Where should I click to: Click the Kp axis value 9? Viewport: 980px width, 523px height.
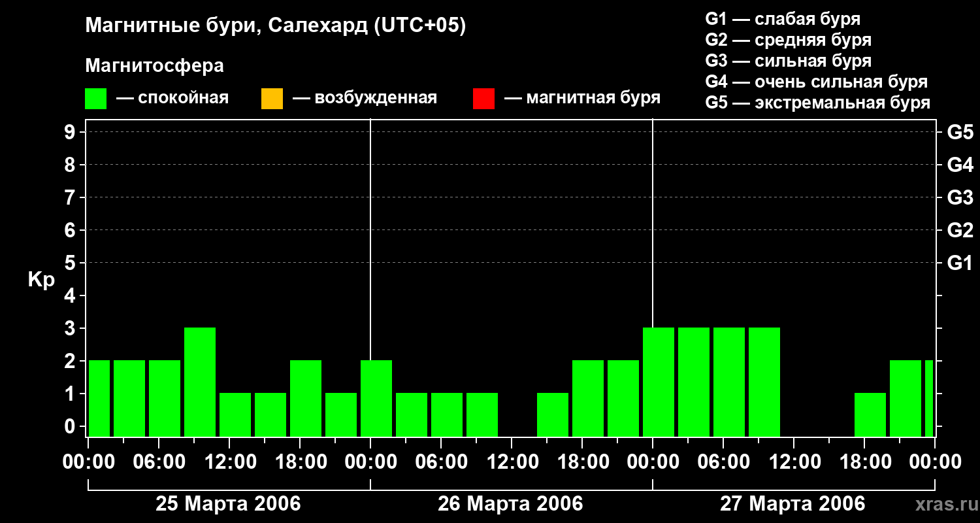(71, 132)
